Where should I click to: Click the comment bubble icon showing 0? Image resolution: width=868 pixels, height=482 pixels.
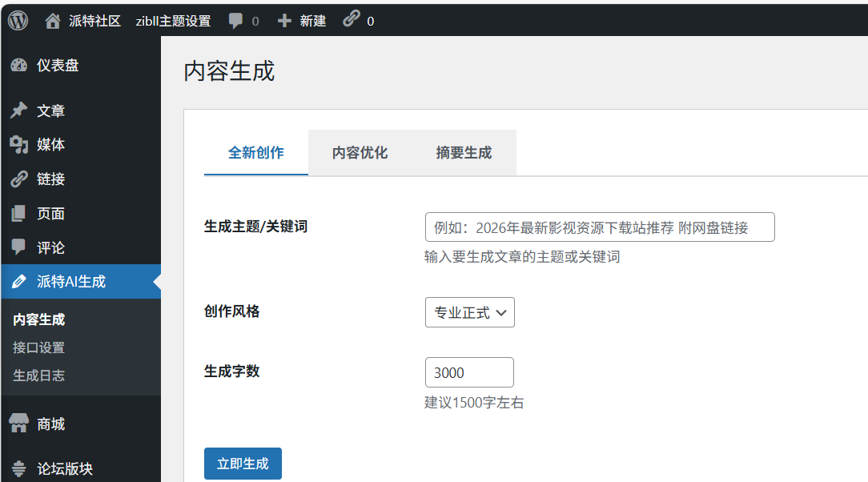[x=236, y=20]
